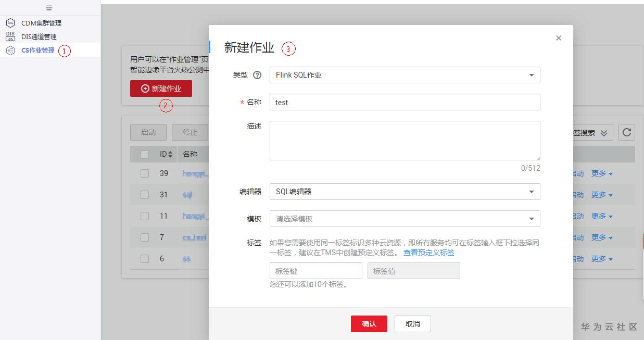The image size is (644, 340).
Task: Cancel with the 取消 button
Action: (x=412, y=324)
